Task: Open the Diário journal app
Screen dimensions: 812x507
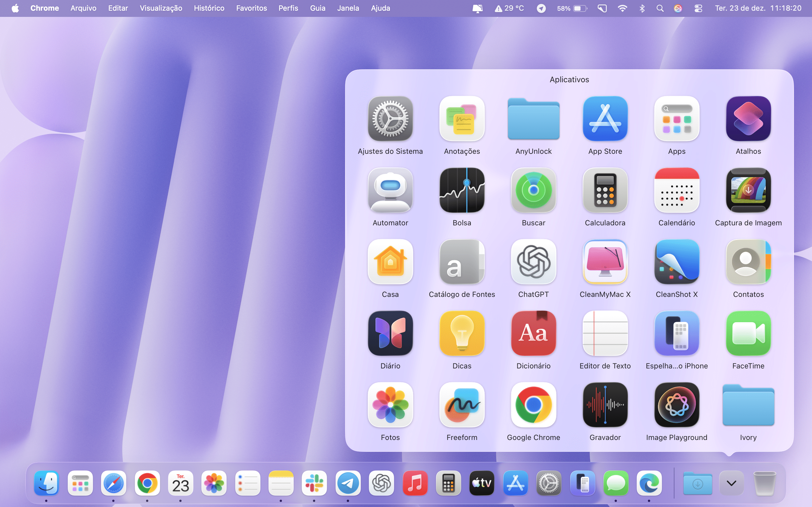Action: pos(390,333)
